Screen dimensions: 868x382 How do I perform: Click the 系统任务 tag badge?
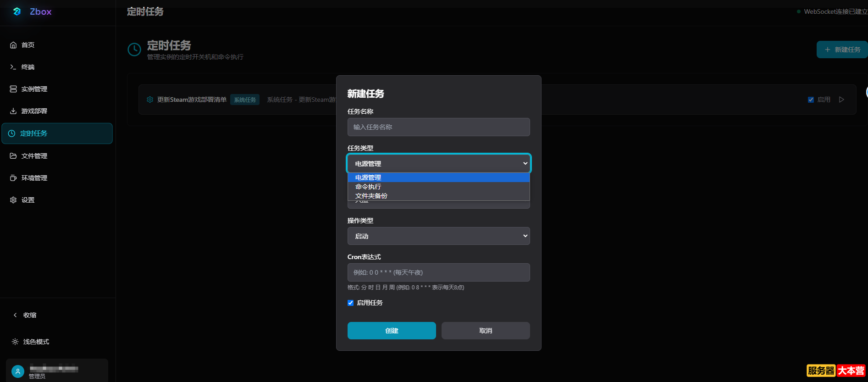[245, 100]
